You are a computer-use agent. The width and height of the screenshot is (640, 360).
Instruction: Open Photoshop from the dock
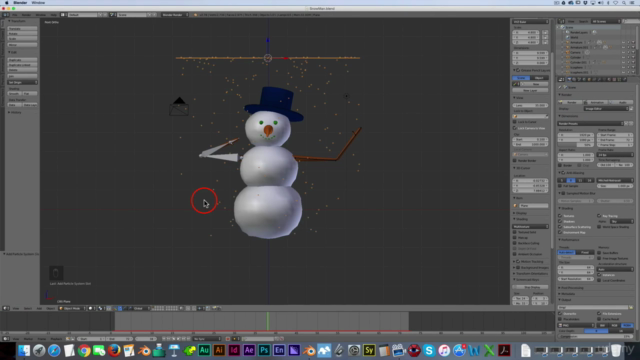tap(264, 350)
